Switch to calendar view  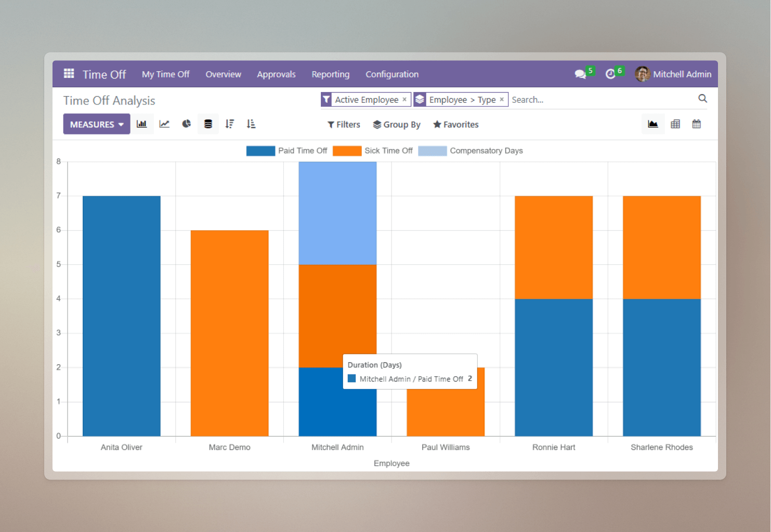[697, 124]
